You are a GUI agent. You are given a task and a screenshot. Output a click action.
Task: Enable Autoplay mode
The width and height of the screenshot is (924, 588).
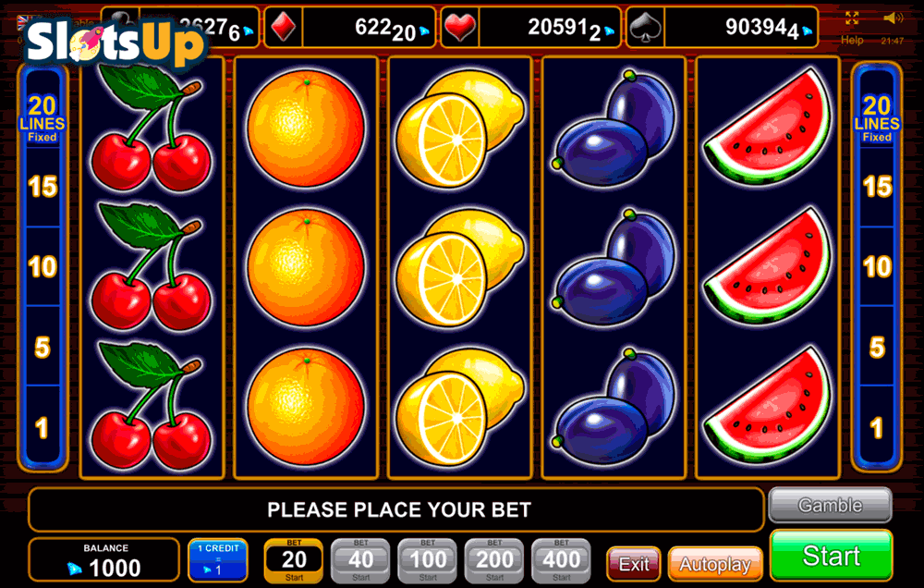pos(715,564)
